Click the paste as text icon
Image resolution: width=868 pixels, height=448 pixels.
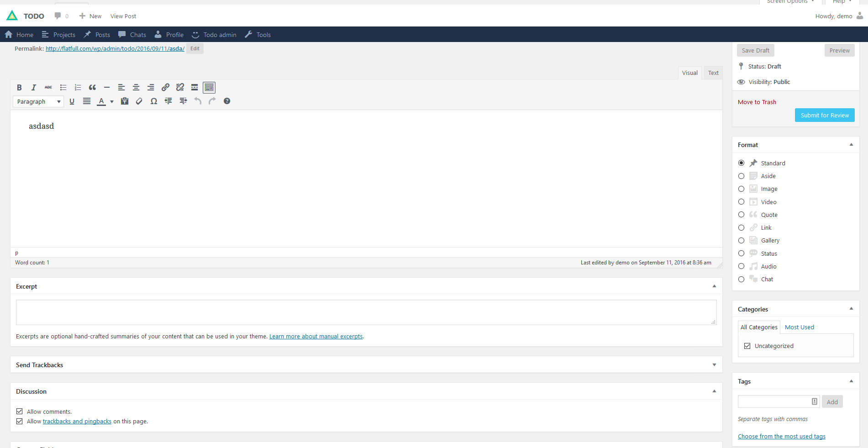[125, 101]
